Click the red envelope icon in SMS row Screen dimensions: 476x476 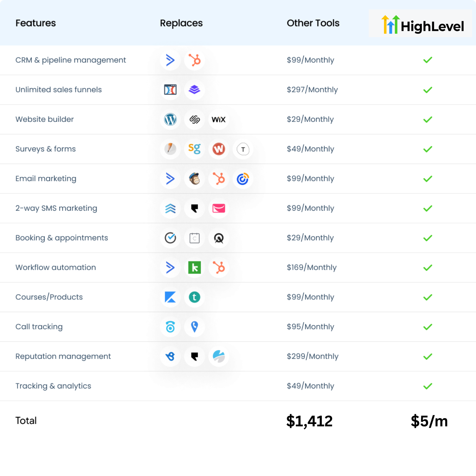click(x=219, y=208)
